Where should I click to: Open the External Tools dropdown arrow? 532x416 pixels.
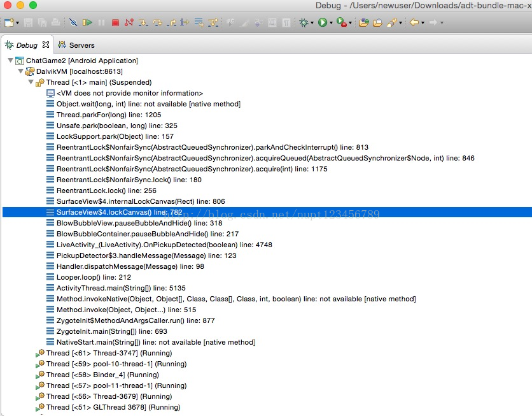click(351, 23)
